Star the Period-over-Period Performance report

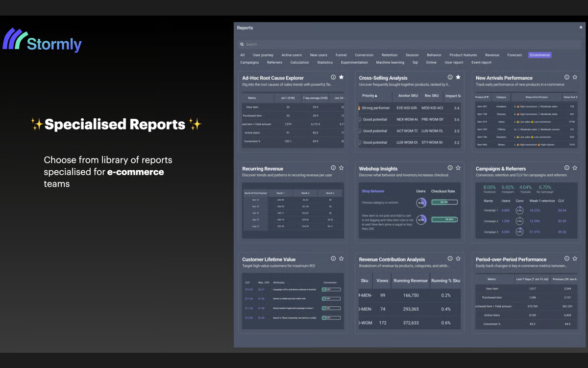(x=575, y=259)
